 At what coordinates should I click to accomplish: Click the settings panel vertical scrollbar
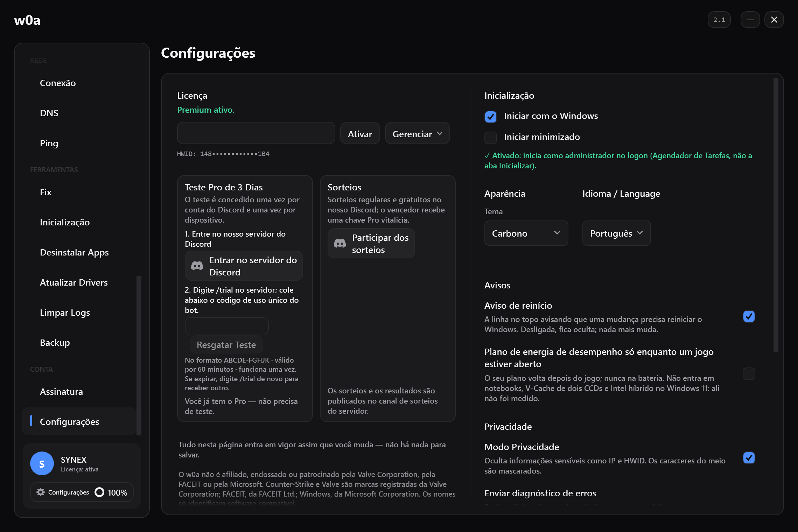(776, 215)
